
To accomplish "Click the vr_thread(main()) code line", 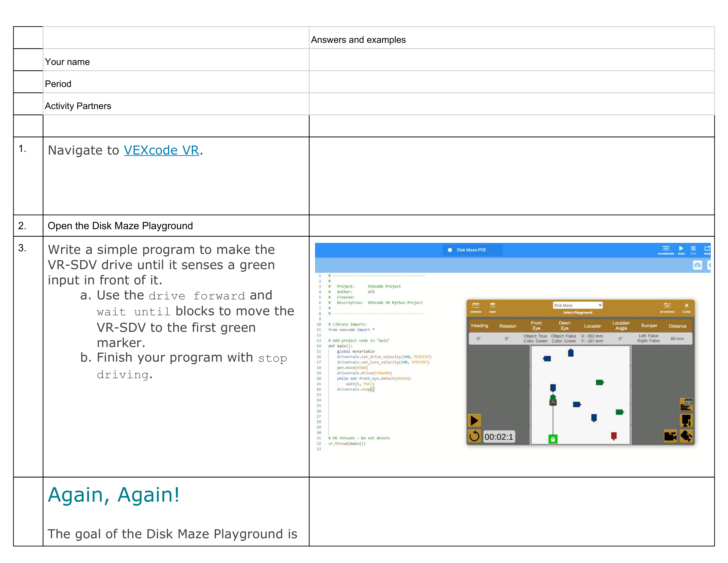I will [347, 444].
